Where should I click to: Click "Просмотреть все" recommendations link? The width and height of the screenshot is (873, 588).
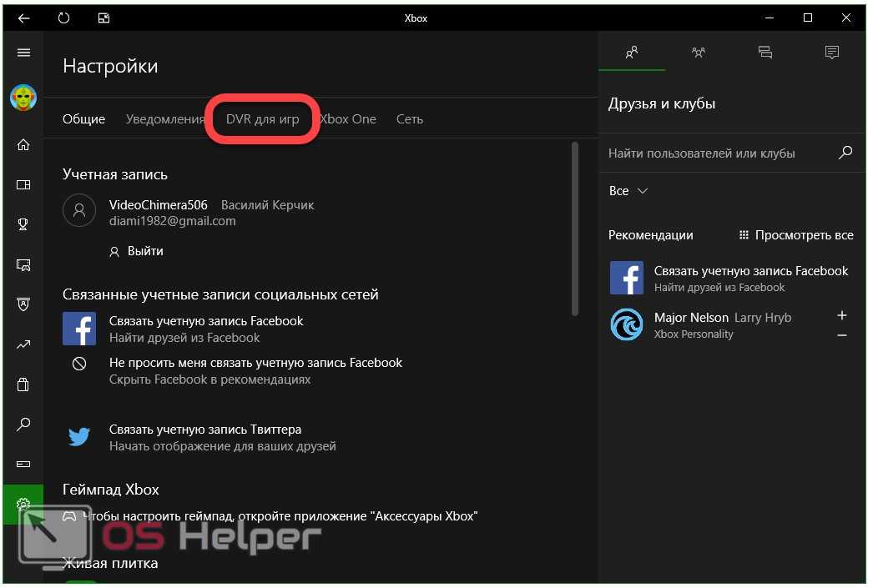click(x=796, y=235)
